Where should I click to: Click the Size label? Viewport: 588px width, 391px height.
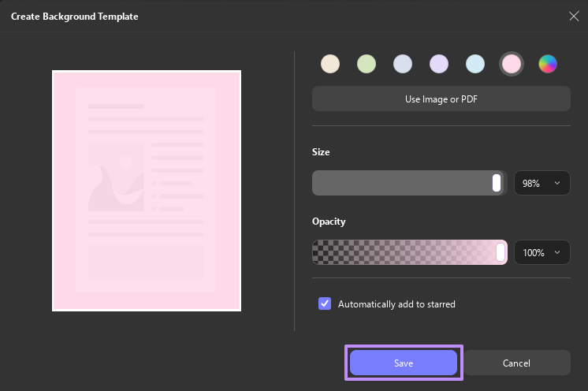point(321,152)
